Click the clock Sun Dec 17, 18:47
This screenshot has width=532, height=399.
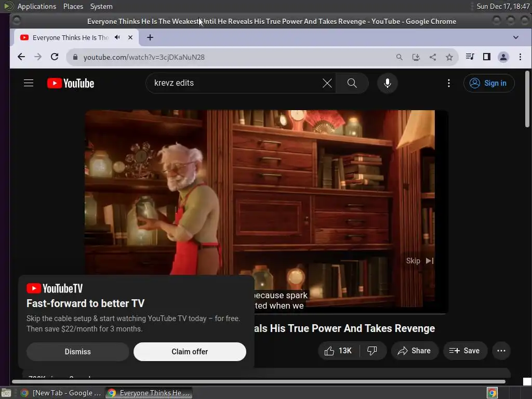coord(503,6)
